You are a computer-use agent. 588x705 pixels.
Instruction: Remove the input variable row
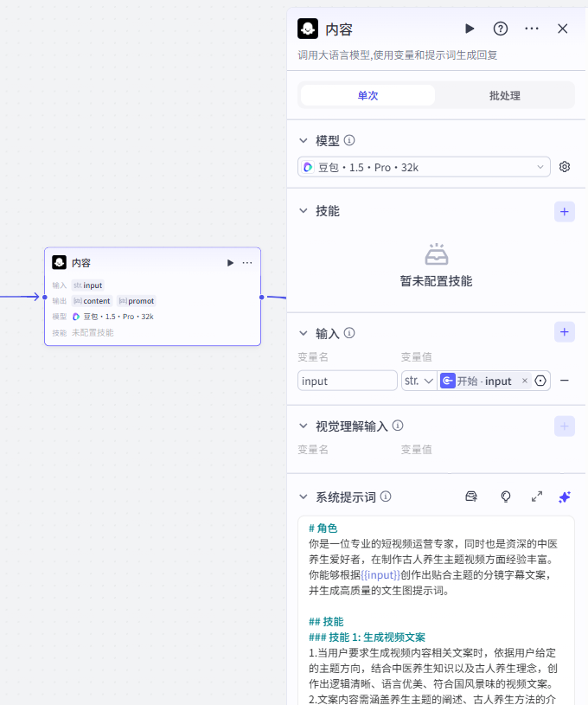pos(565,381)
